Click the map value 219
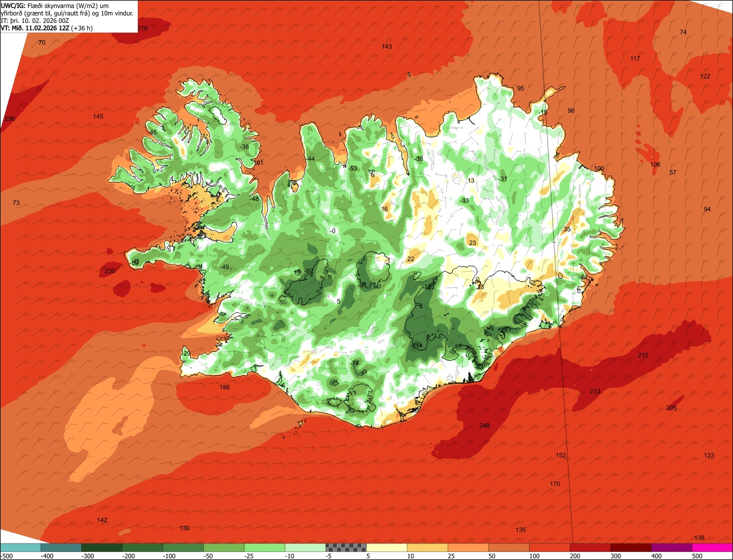 pos(143,28)
